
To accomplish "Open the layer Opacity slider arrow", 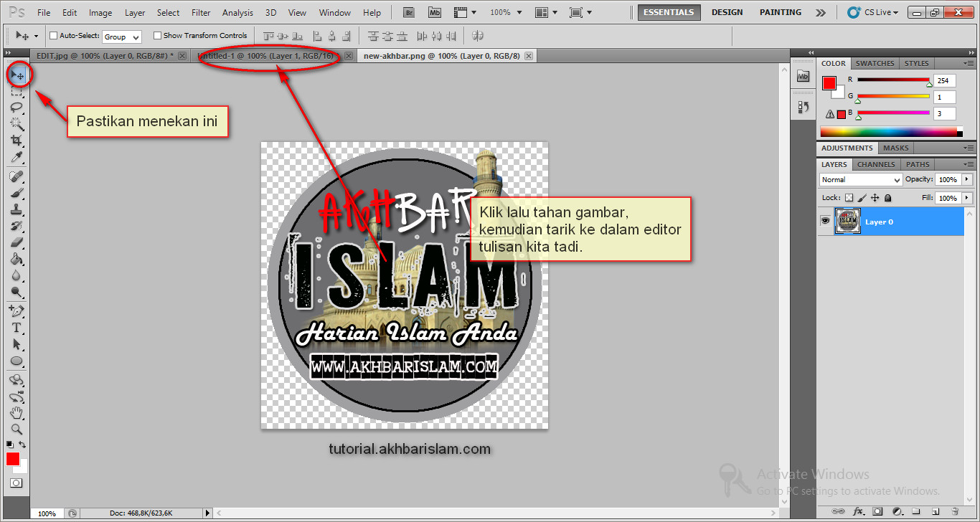I will pos(967,179).
